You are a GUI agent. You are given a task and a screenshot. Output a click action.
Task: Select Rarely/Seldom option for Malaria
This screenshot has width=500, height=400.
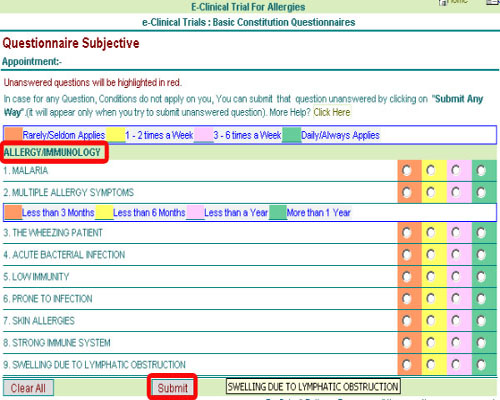click(x=406, y=171)
